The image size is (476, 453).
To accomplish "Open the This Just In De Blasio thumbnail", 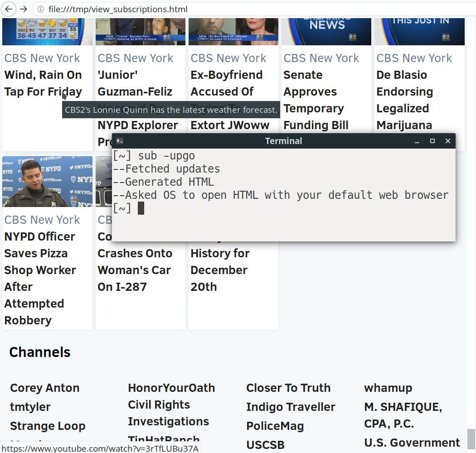I will click(419, 32).
